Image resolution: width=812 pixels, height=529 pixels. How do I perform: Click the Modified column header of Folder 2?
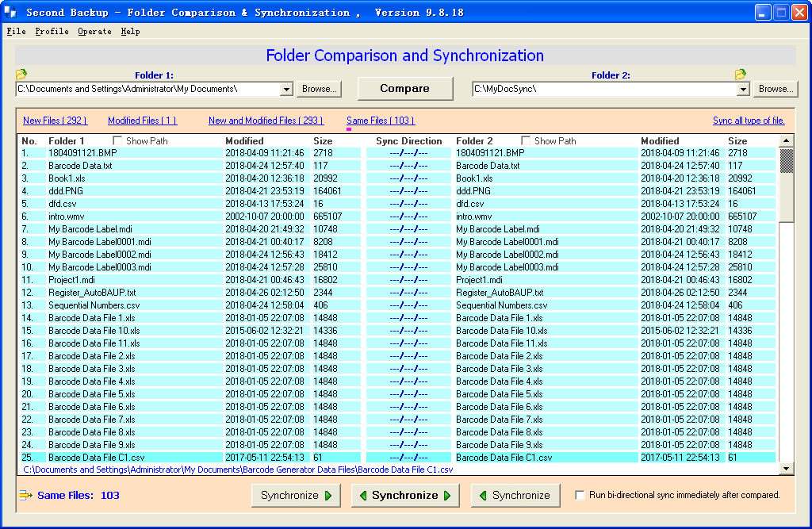pyautogui.click(x=660, y=141)
